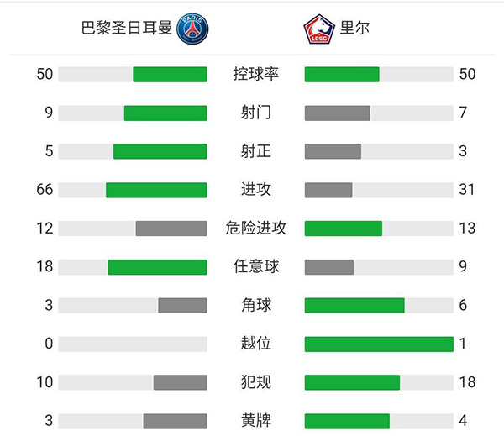
Task: Select the 里尔 team name
Action: tap(355, 29)
